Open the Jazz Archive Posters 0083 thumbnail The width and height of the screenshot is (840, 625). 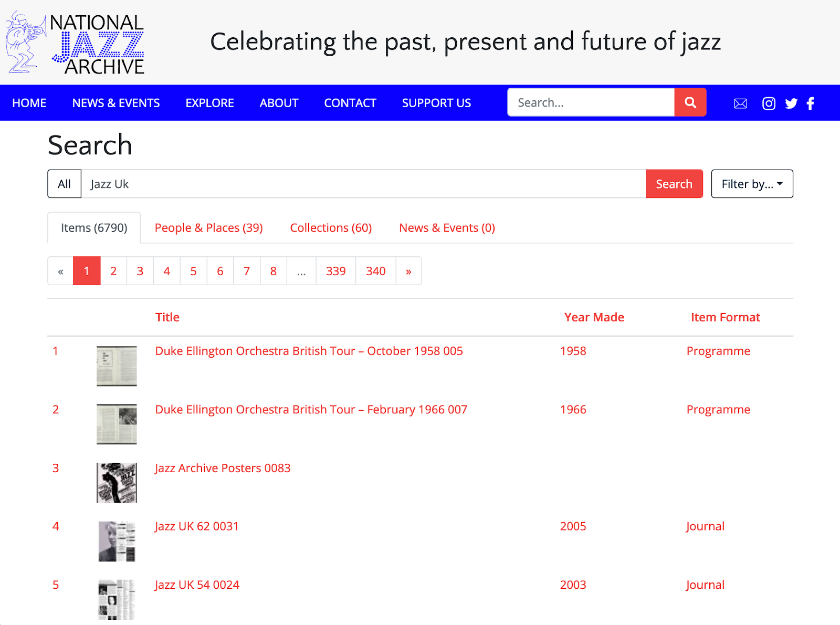(117, 483)
